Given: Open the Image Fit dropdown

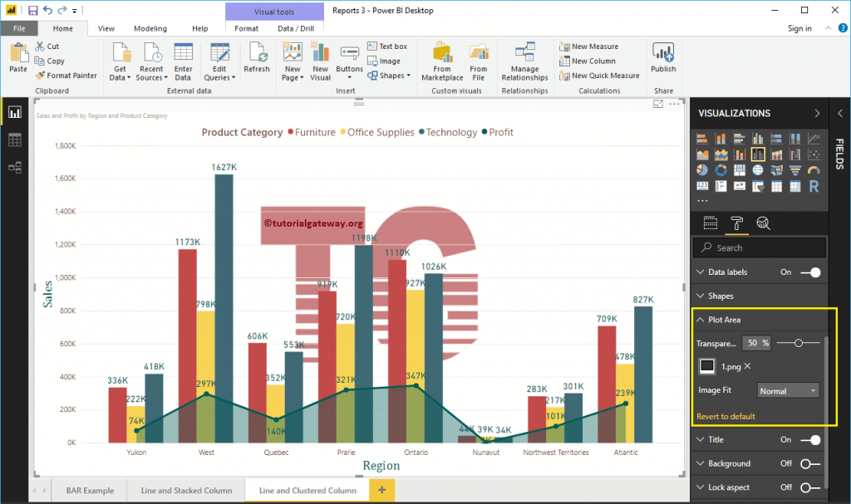Looking at the screenshot, I should click(788, 390).
